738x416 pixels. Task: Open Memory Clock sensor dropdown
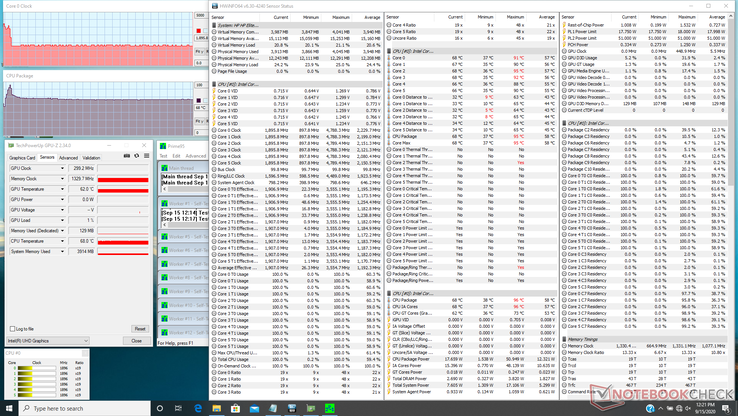point(62,178)
